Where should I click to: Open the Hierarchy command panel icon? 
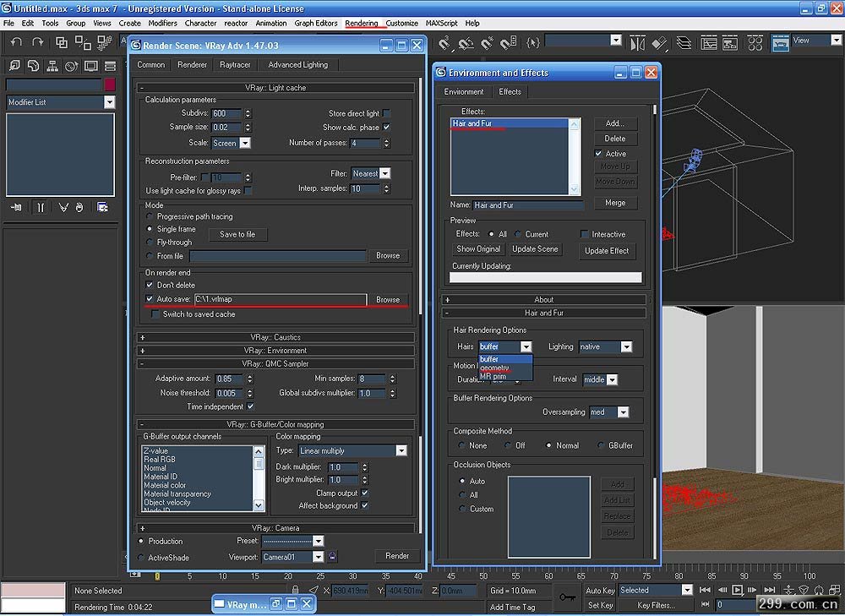click(52, 66)
